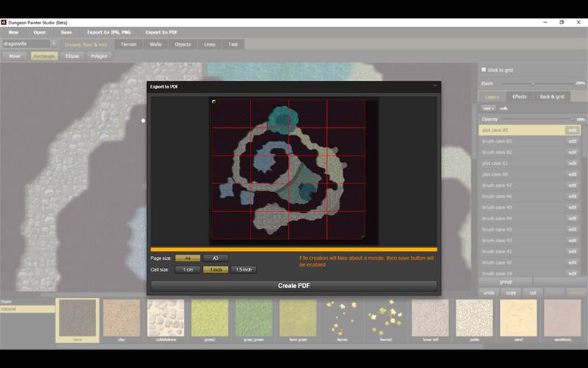
Task: Click the map preview in export dialog
Action: click(x=293, y=171)
